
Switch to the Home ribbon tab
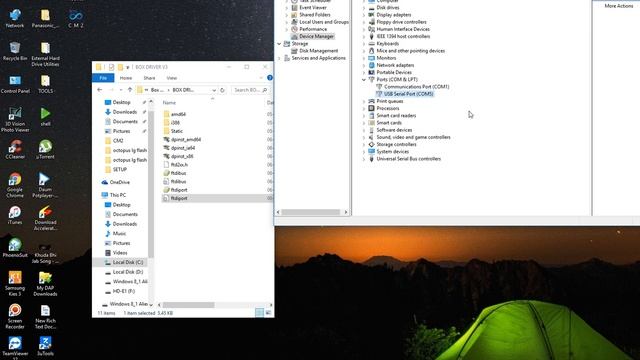click(x=126, y=78)
